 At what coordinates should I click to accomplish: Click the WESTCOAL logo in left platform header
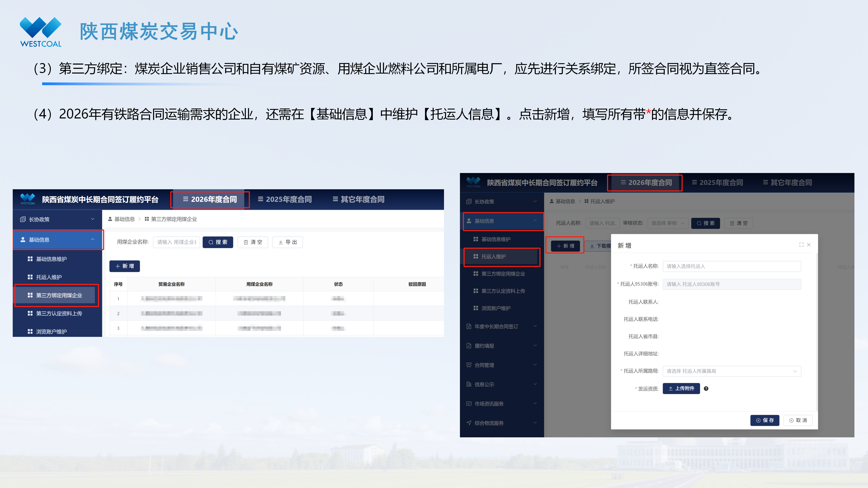(x=28, y=199)
